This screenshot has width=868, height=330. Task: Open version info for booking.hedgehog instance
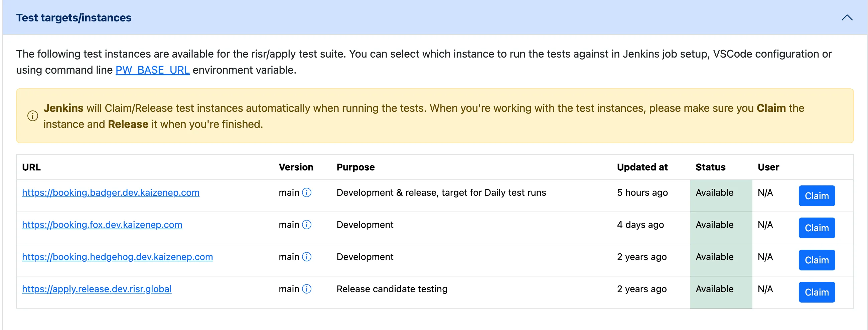pyautogui.click(x=306, y=257)
